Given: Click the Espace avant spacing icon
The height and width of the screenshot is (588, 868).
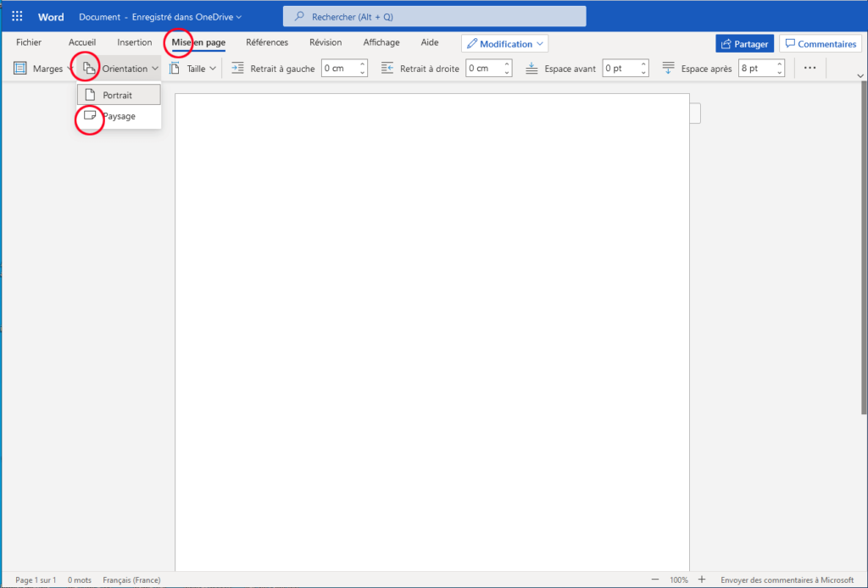Looking at the screenshot, I should point(531,68).
